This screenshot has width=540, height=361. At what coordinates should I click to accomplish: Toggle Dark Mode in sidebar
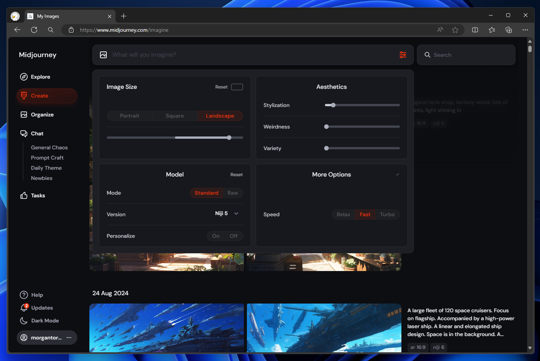pyautogui.click(x=39, y=321)
